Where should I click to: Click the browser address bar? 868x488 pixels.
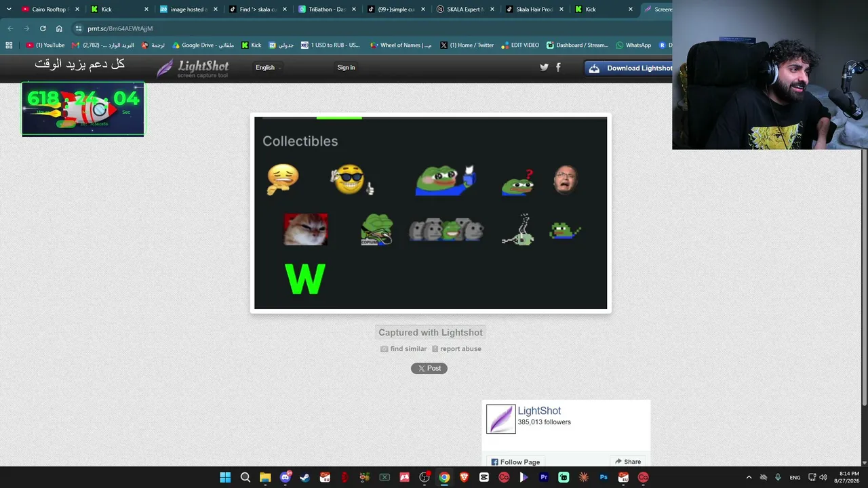373,28
